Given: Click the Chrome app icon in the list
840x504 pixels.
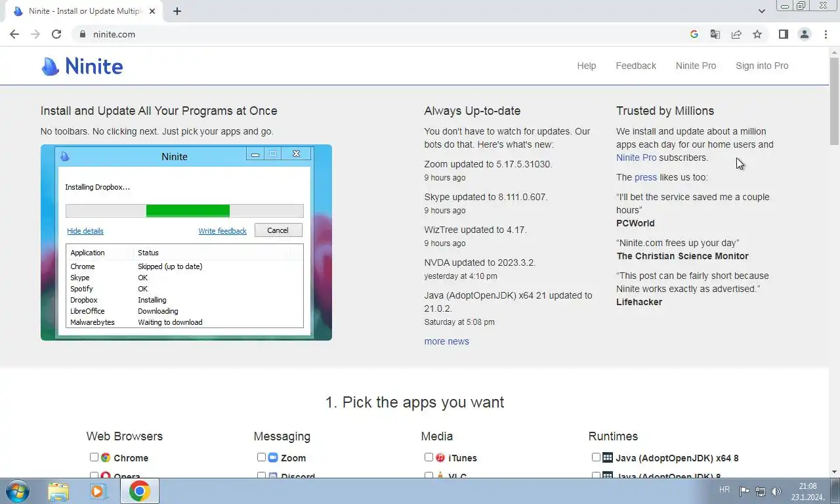Looking at the screenshot, I should (106, 457).
